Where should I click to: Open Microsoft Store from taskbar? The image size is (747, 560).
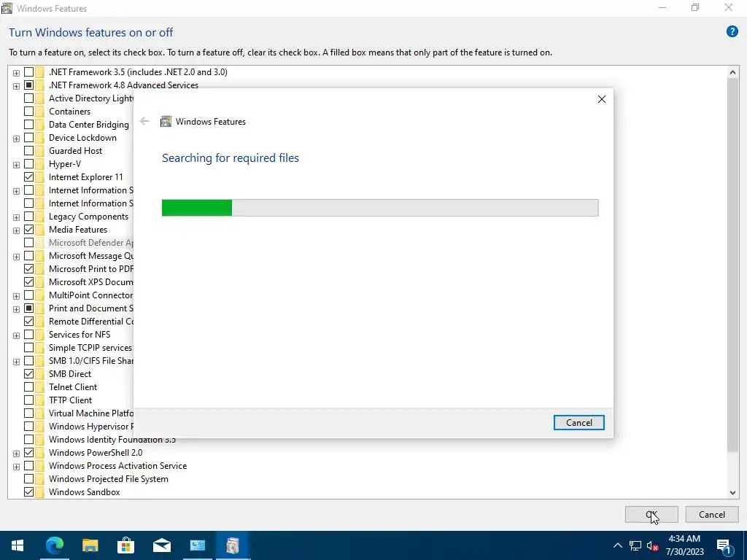coord(125,545)
